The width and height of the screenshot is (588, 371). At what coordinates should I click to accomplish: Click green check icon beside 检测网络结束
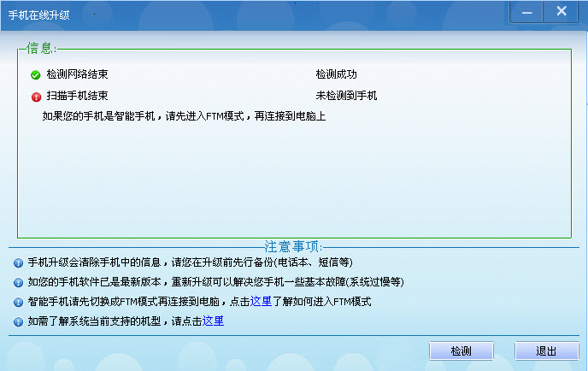36,75
